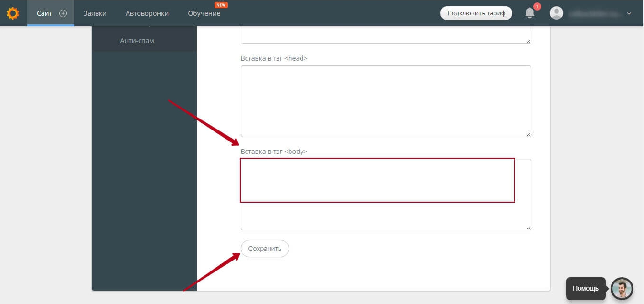Click inside the head tag insert field
This screenshot has height=304, width=644.
pos(386,101)
